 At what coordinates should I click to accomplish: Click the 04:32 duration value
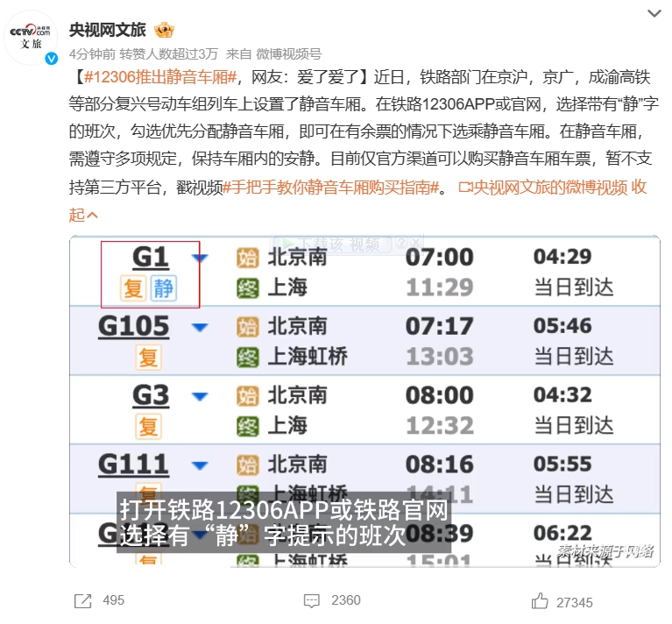[562, 394]
